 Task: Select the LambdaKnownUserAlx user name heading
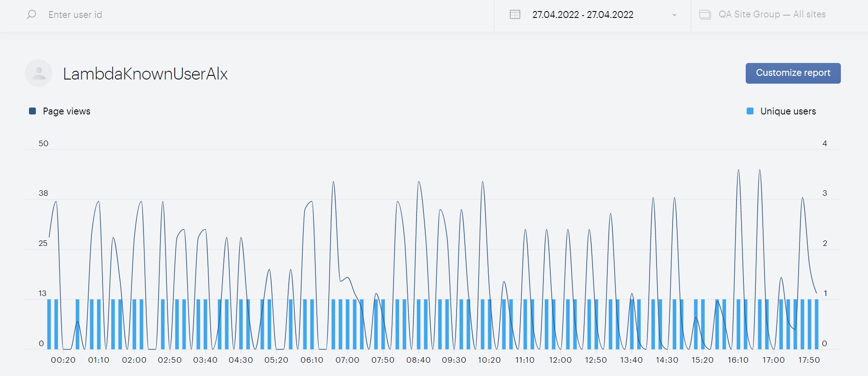point(145,74)
